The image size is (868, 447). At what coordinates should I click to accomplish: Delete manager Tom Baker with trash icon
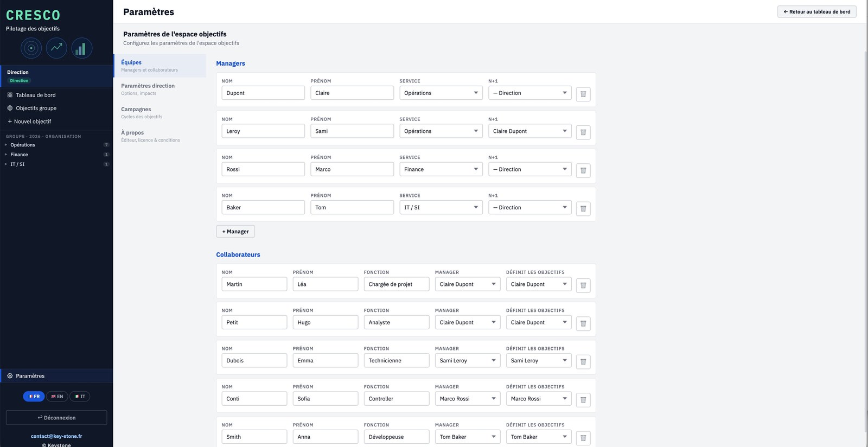(x=583, y=208)
